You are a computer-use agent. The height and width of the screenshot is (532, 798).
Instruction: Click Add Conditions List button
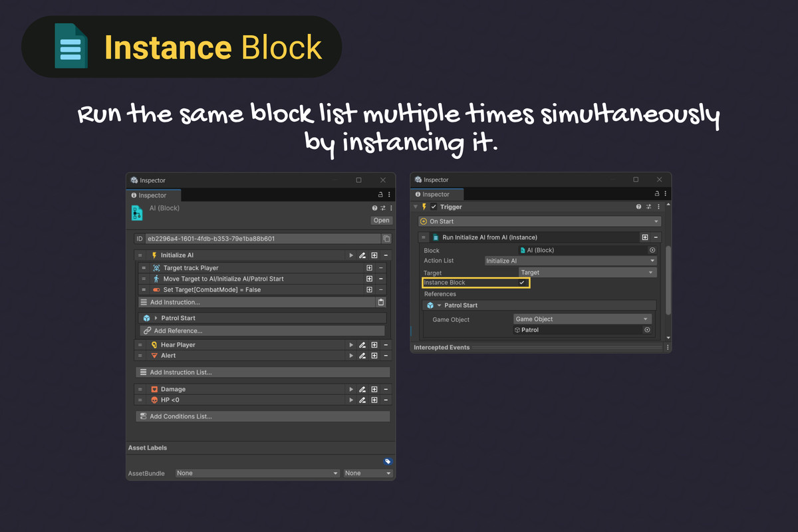pos(263,416)
